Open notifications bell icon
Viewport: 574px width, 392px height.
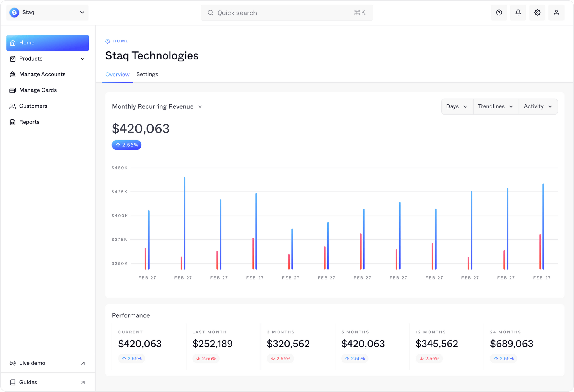coord(518,13)
